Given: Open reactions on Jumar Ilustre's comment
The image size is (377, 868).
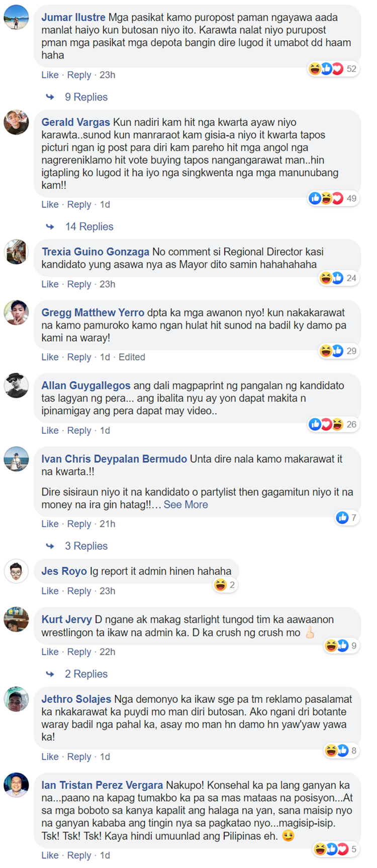Looking at the screenshot, I should pos(332,69).
